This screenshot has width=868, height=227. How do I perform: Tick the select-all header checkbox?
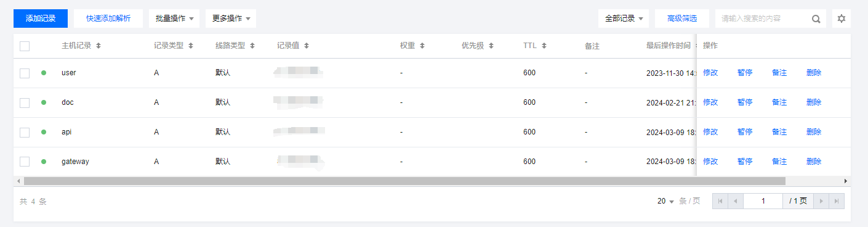point(25,46)
